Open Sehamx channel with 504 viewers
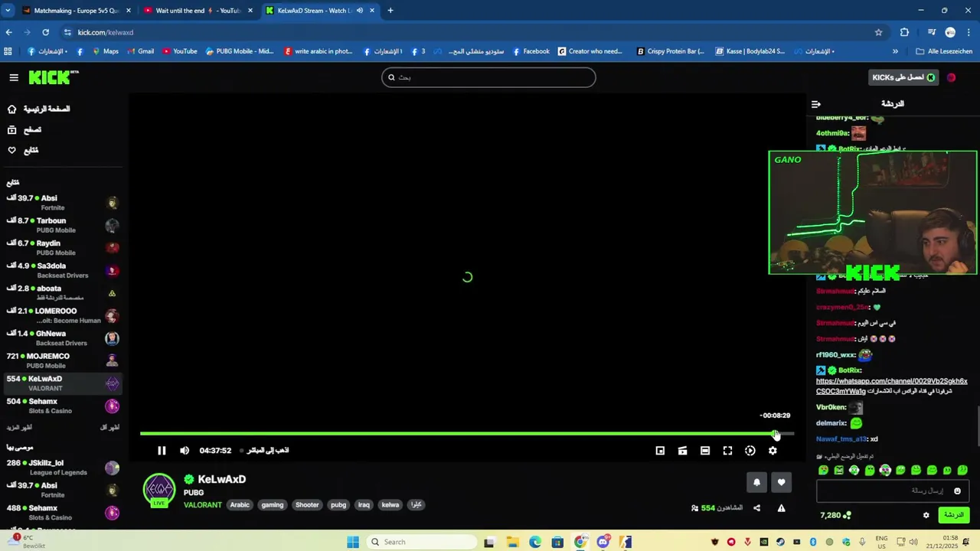This screenshot has height=551, width=980. coord(62,406)
